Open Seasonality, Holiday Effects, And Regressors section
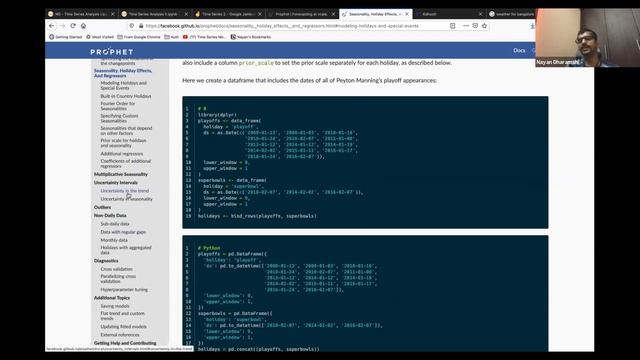The image size is (640, 360). coord(123,73)
